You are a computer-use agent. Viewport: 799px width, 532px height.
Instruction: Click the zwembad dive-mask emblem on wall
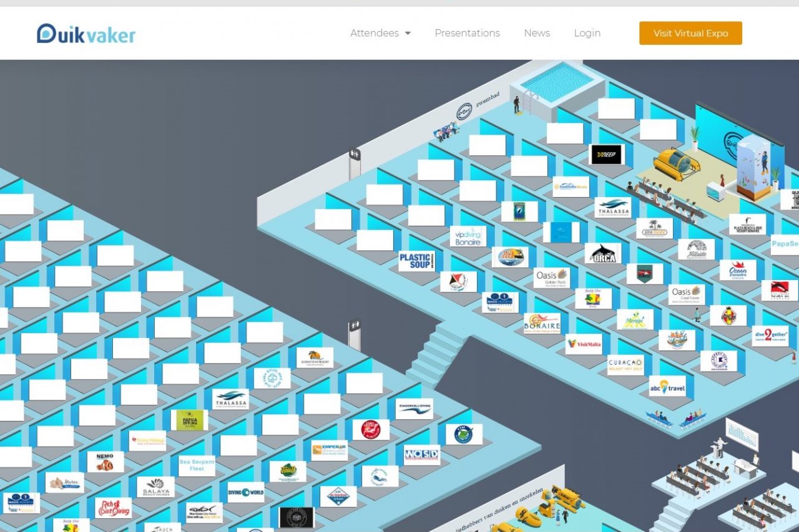[464, 112]
